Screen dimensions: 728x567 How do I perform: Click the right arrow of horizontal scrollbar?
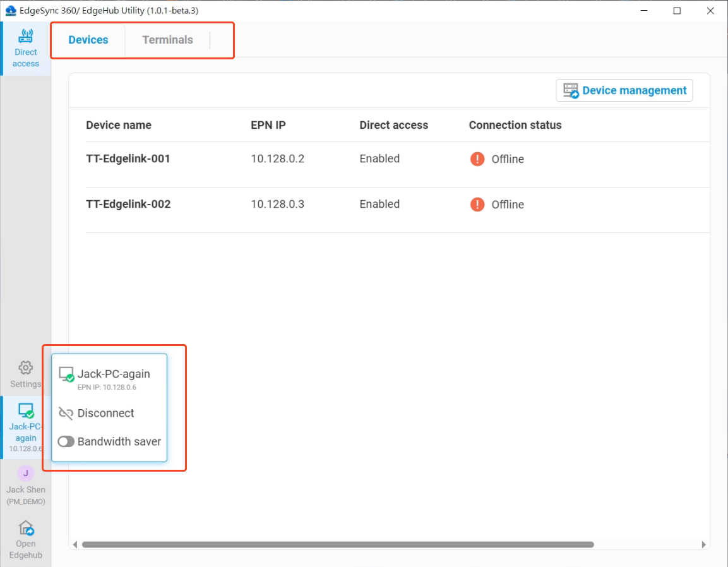coord(703,544)
